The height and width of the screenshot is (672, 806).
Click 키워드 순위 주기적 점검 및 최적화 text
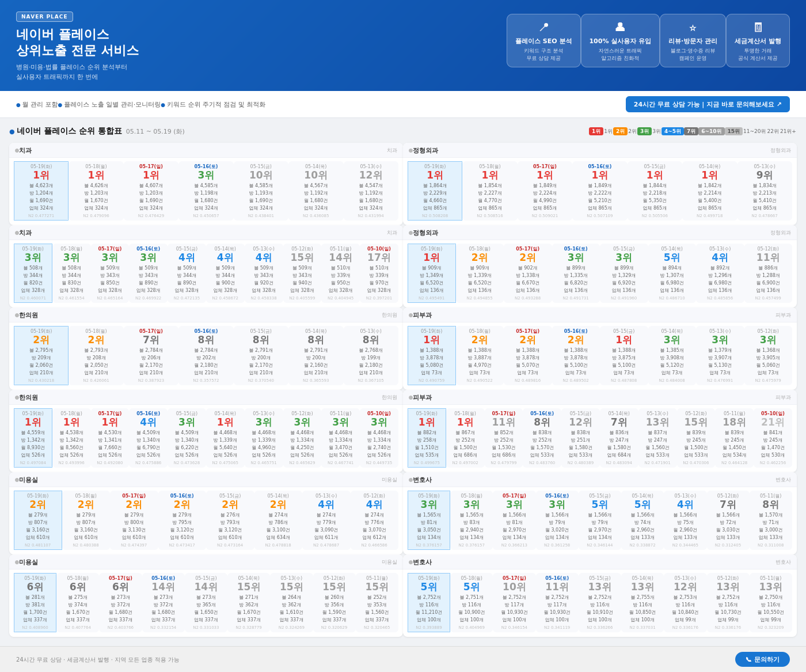216,105
